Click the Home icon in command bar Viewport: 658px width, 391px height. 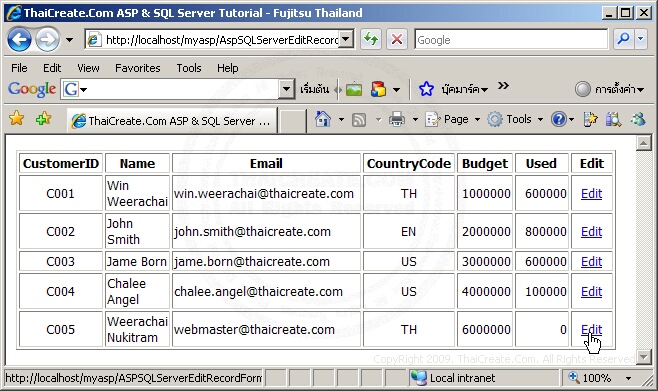323,120
